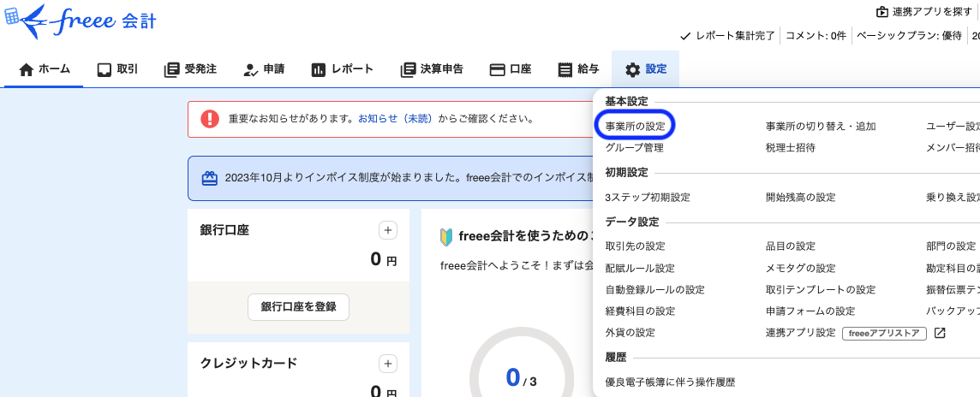Click the ベーシックプラン: 優待 text
The height and width of the screenshot is (397, 980).
tap(909, 36)
